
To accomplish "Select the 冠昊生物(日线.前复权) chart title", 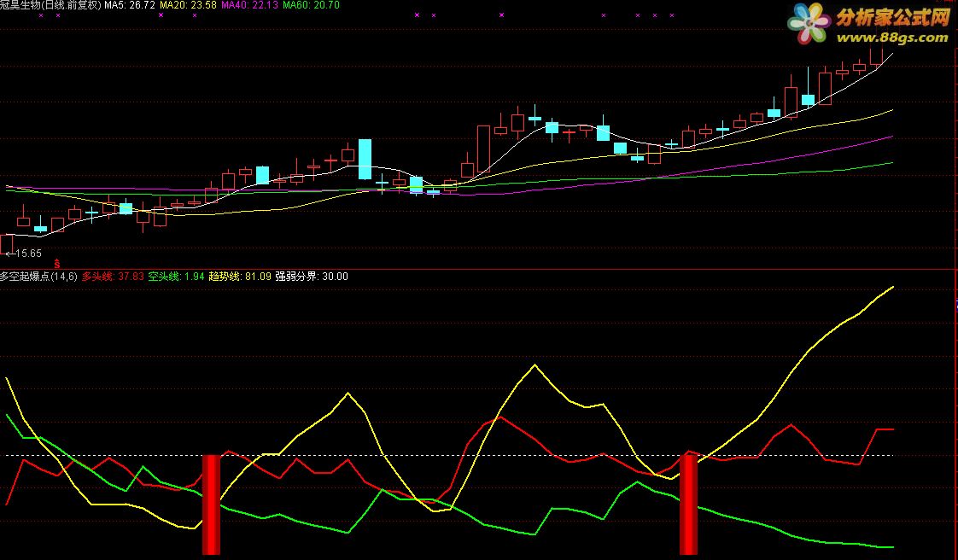I will pos(50,5).
